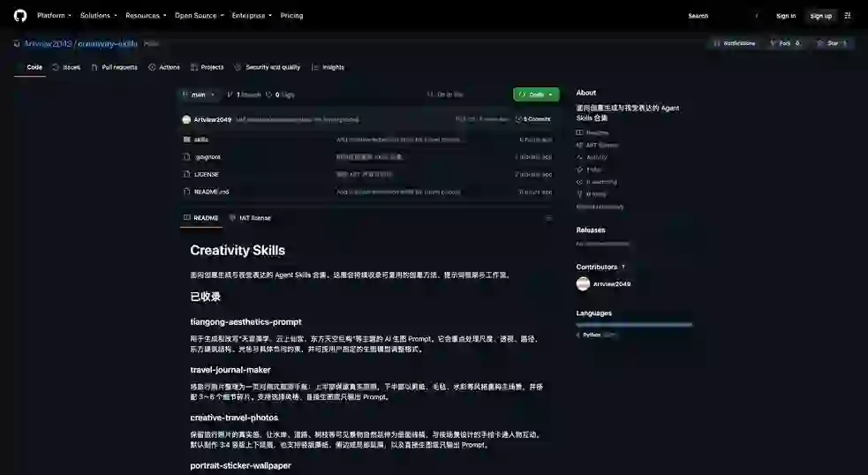
Task: Expand the Enterprise menu
Action: click(x=252, y=16)
